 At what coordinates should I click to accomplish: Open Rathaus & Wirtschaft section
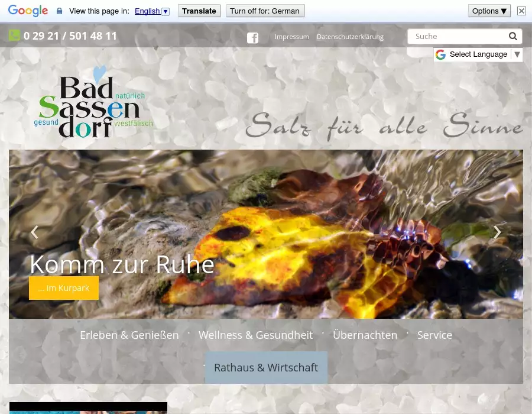[266, 367]
